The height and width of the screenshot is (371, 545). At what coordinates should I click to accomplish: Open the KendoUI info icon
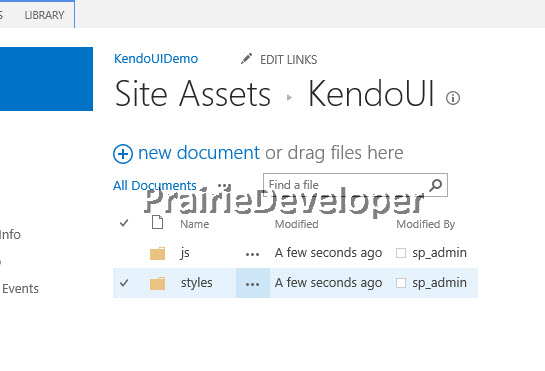(453, 98)
